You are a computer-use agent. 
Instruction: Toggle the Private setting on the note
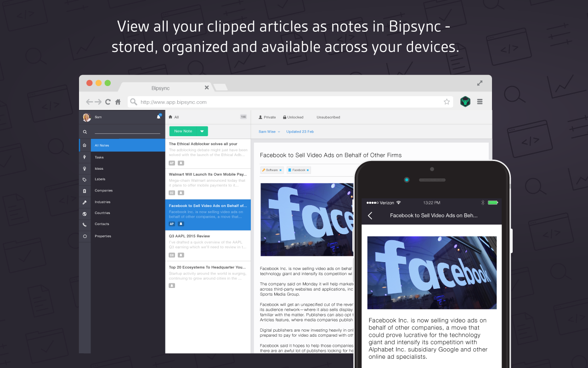point(267,117)
